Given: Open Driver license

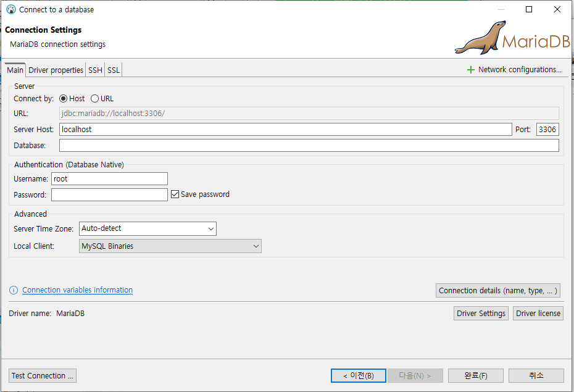Looking at the screenshot, I should tap(538, 314).
